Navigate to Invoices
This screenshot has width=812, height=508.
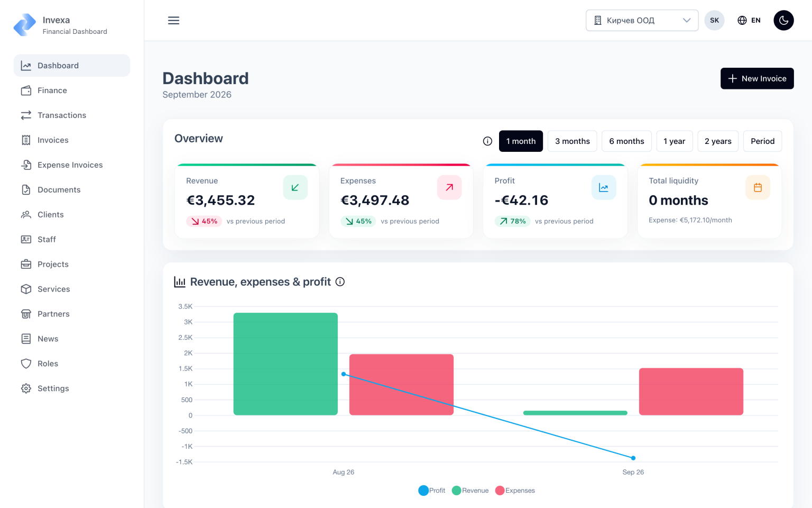pyautogui.click(x=72, y=140)
